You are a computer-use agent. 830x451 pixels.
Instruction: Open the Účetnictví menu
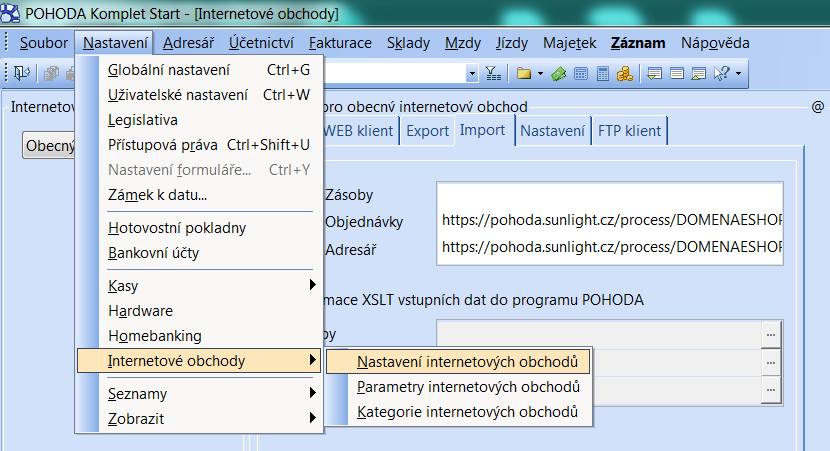261,43
